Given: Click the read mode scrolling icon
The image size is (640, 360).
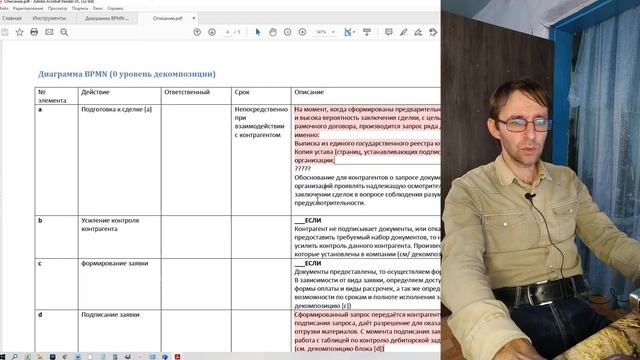Looking at the screenshot, I should [367, 32].
